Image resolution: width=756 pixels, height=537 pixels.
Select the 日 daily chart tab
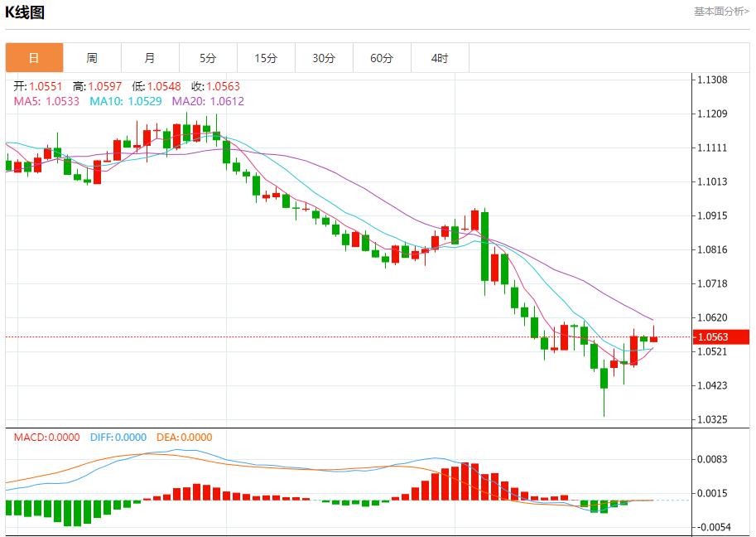pos(34,58)
